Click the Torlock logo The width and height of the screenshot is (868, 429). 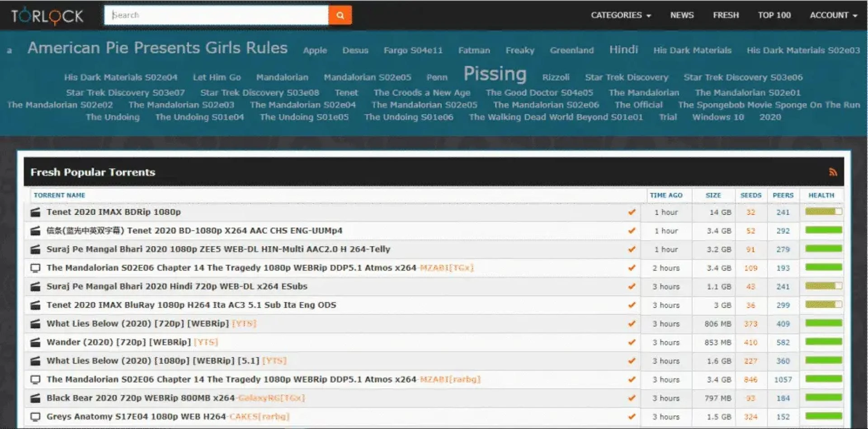coord(47,15)
